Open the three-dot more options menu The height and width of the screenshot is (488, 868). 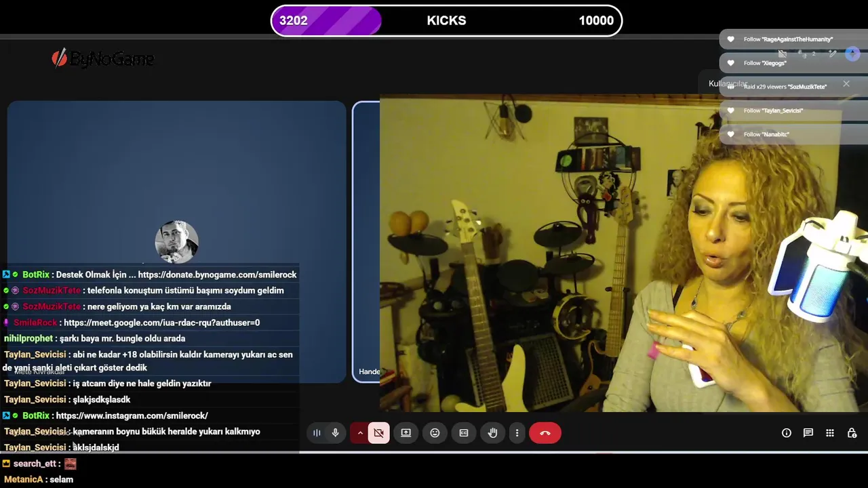[x=517, y=433]
